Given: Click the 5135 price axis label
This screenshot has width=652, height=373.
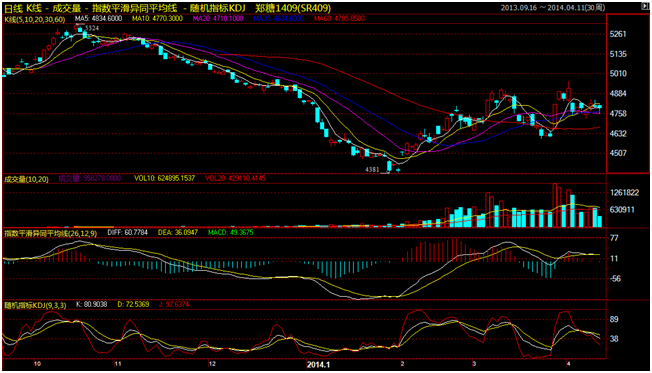Looking at the screenshot, I should (618, 54).
